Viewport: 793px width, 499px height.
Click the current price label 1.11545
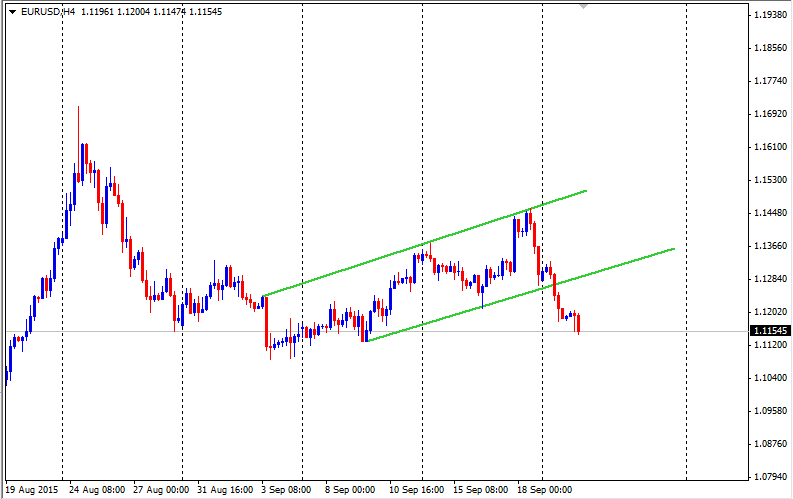770,331
